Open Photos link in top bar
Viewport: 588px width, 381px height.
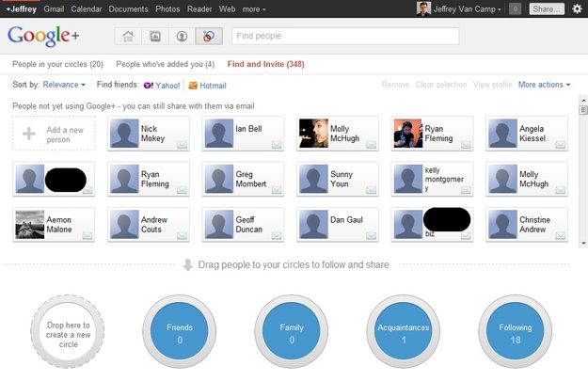(167, 9)
